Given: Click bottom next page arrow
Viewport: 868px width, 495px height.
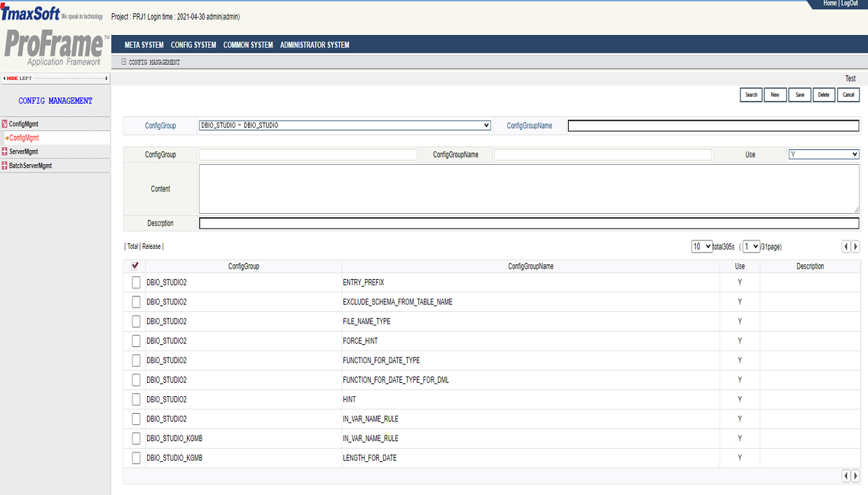Looking at the screenshot, I should point(855,476).
